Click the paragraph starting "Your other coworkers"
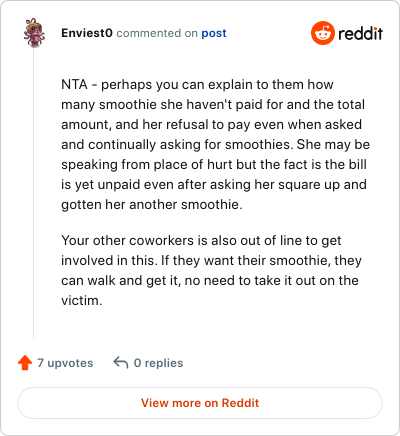 pos(211,270)
